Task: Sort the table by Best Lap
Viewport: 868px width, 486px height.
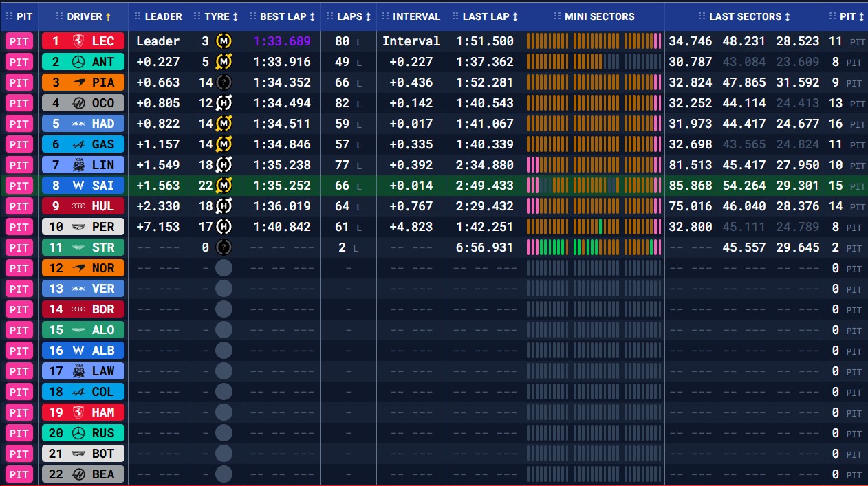Action: [287, 16]
